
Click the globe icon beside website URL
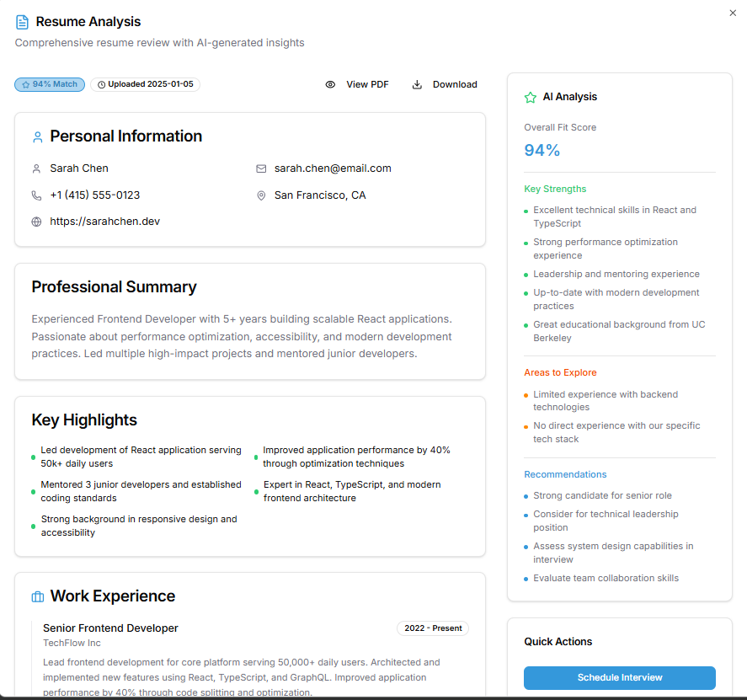point(36,222)
